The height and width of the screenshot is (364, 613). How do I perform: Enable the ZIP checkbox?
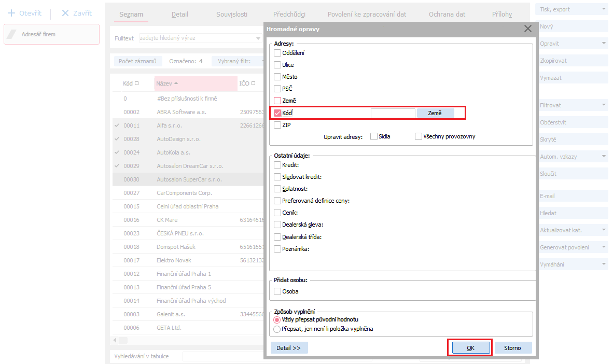[277, 125]
